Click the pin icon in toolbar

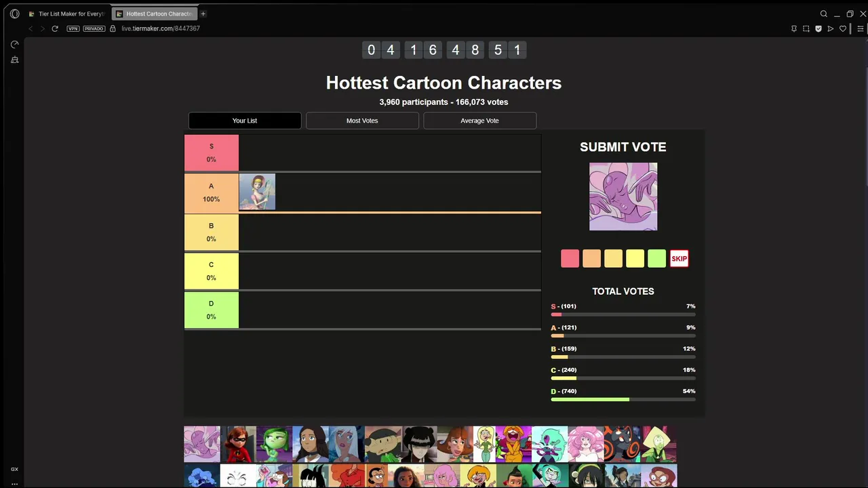coord(794,28)
